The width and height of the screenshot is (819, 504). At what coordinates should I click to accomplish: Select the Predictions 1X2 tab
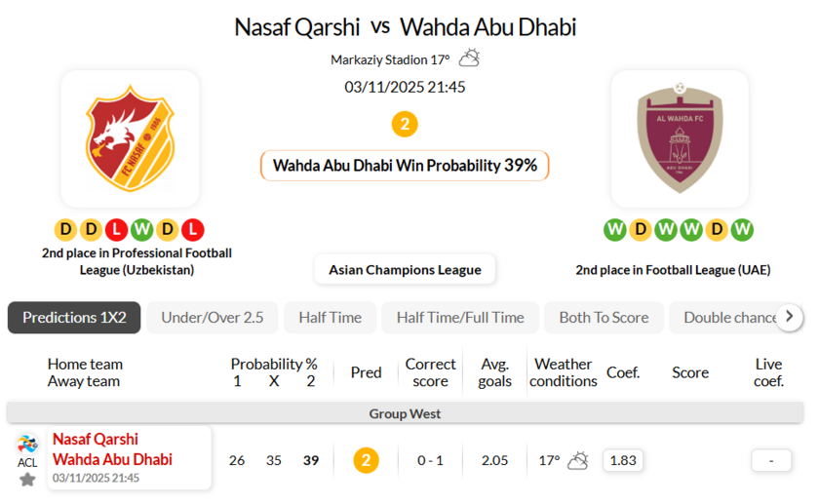pos(74,318)
